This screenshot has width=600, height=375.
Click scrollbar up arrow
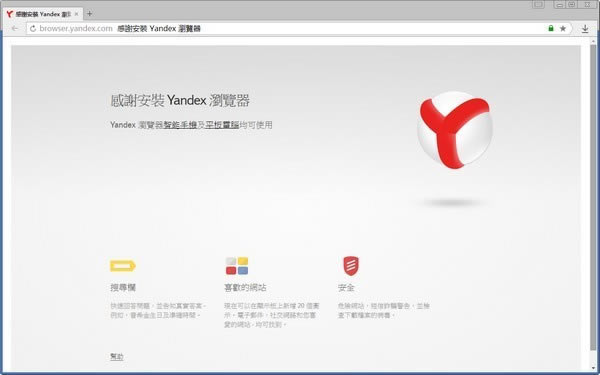593,41
